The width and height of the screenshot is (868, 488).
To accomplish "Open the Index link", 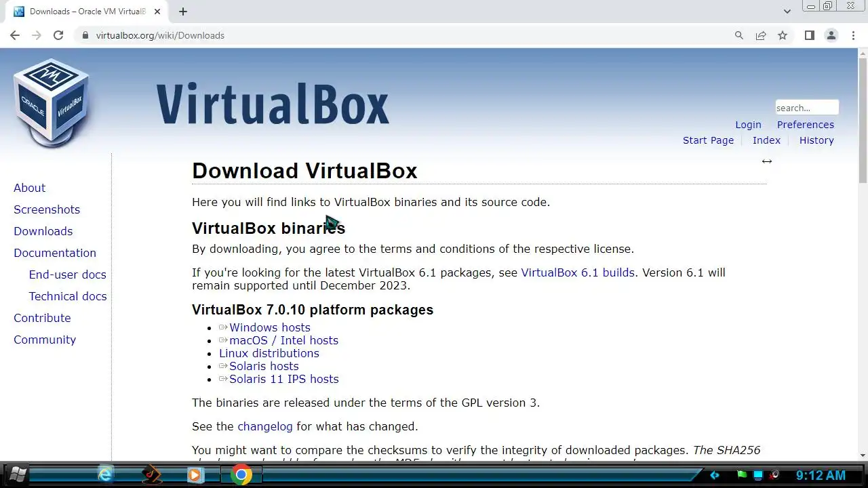I will point(766,140).
